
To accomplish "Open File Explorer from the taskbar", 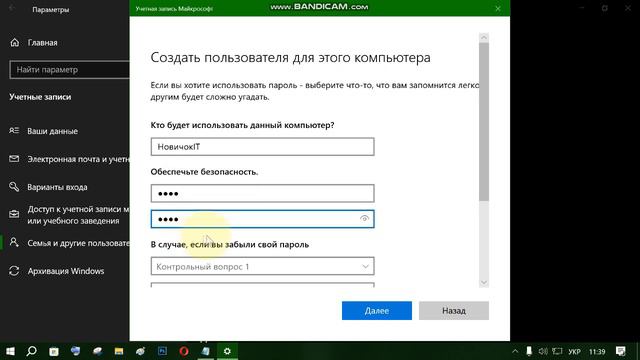I will [x=119, y=351].
